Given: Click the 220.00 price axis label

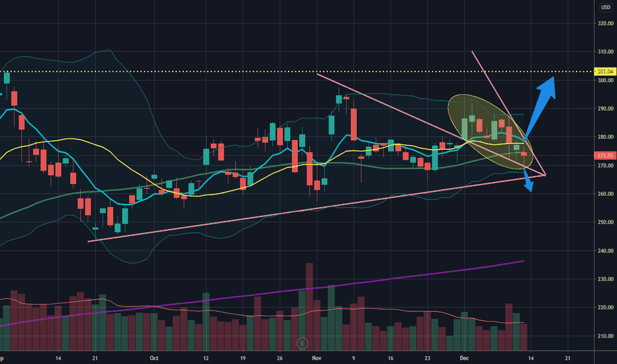Looking at the screenshot, I should pyautogui.click(x=605, y=307).
